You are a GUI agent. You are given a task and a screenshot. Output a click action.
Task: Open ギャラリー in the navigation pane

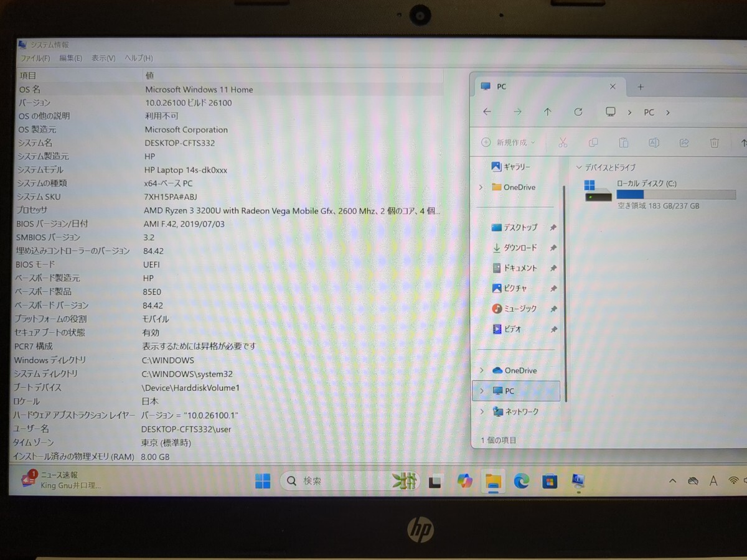(x=511, y=167)
